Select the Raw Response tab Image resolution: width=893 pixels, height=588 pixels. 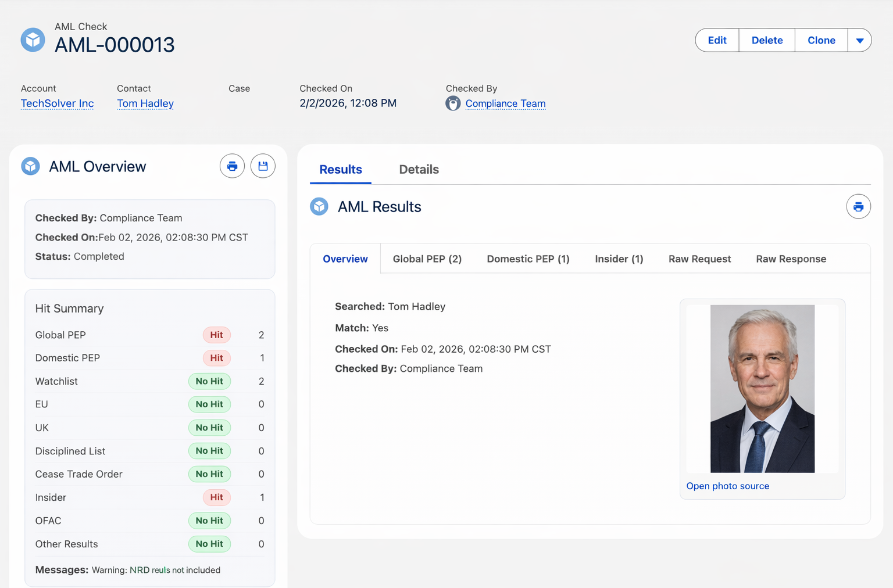791,259
